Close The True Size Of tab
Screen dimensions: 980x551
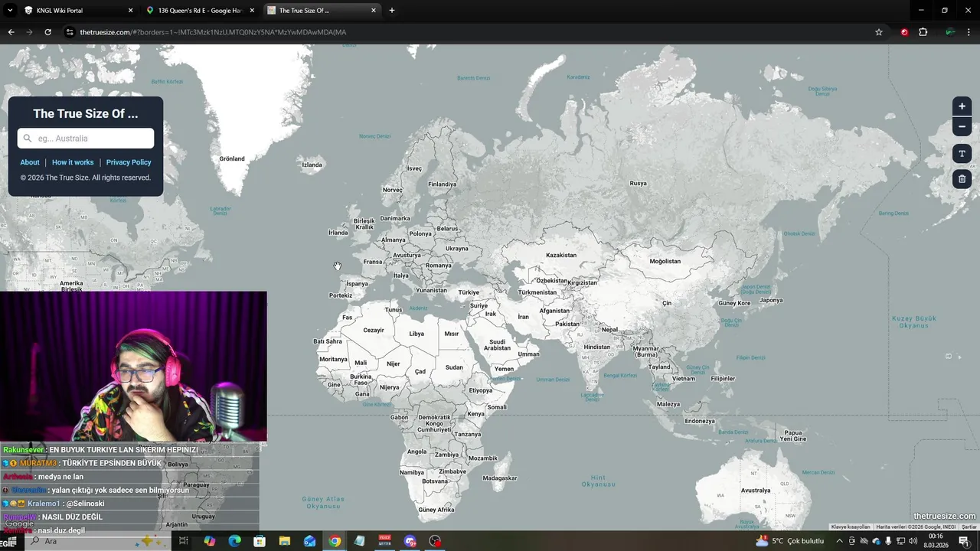tap(374, 11)
